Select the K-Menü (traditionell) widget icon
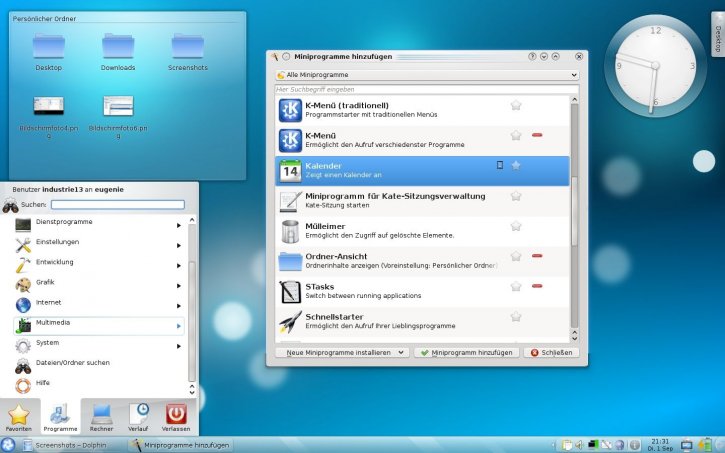Viewport: 725px width, 453px height. tap(290, 110)
